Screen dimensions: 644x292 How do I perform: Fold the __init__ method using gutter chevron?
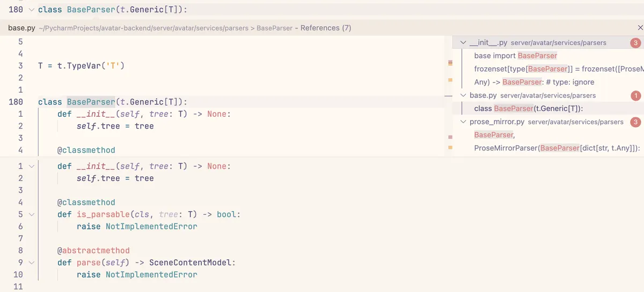click(x=31, y=167)
